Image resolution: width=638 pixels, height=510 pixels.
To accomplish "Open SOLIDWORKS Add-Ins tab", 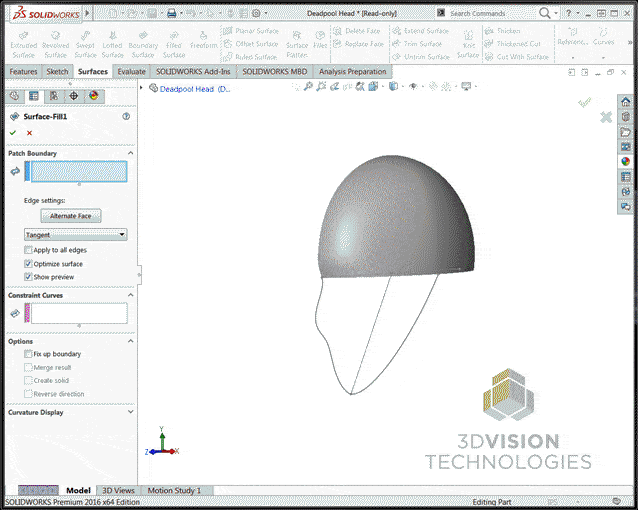I will [193, 72].
